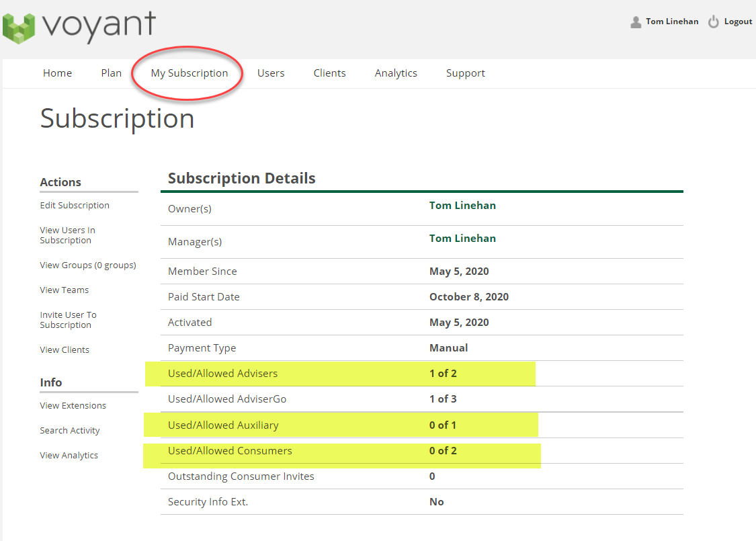Click the Subscription page heading
The width and height of the screenshot is (756, 541).
(117, 118)
